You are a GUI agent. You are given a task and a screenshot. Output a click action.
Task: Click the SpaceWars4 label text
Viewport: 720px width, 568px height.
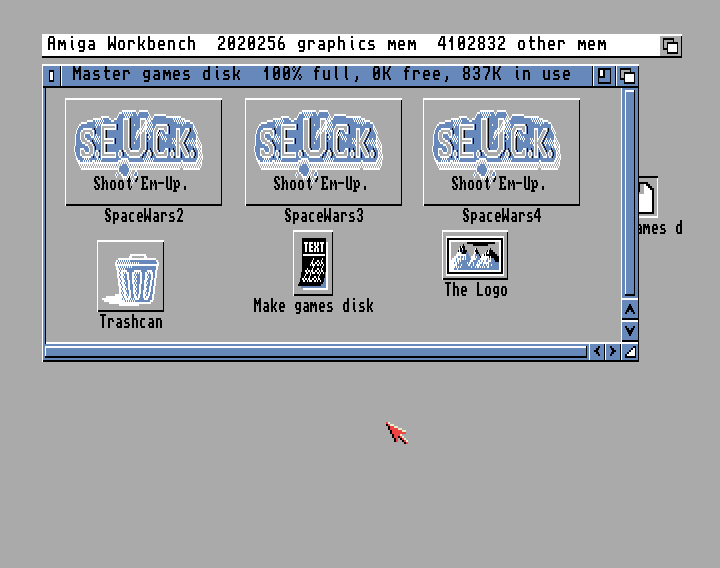coord(501,215)
